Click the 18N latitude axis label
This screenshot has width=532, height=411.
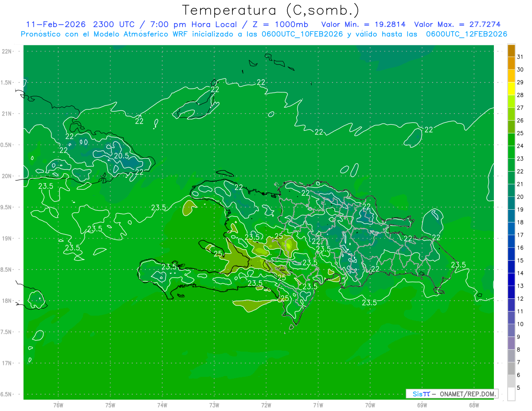[7, 301]
